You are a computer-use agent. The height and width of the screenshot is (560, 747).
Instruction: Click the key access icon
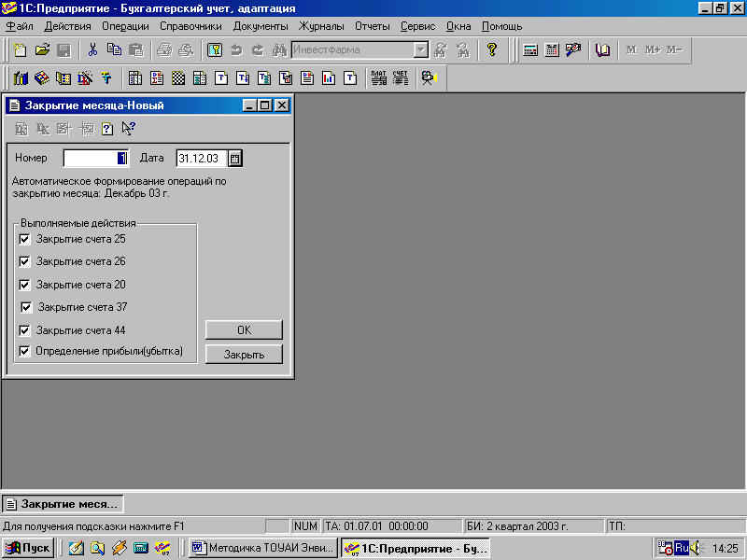pos(215,49)
